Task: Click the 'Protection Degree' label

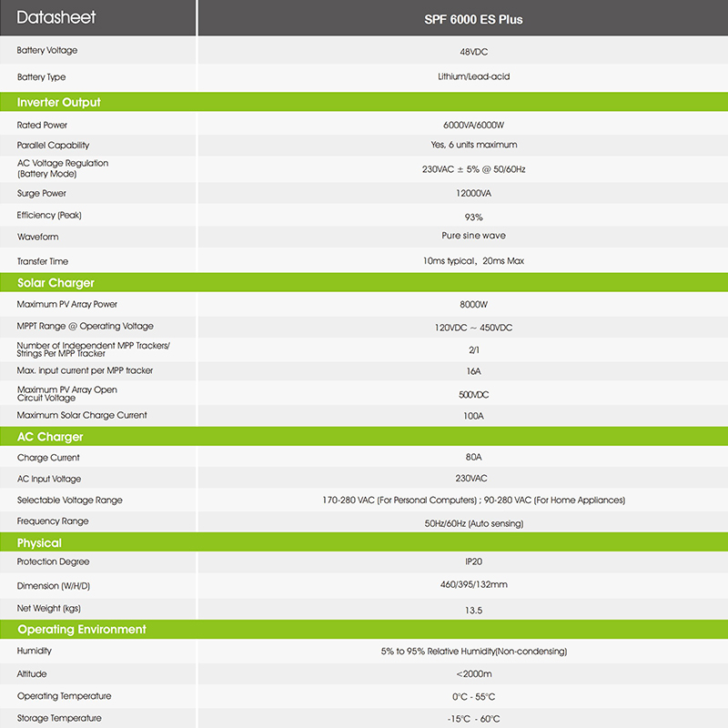Action: point(53,561)
